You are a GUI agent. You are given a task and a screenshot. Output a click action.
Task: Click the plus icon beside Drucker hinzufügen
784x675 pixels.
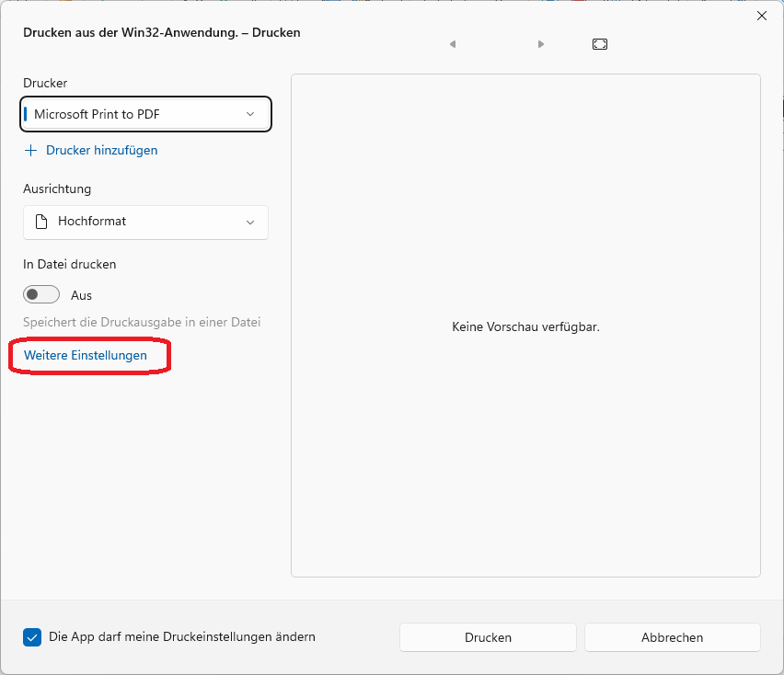(x=31, y=150)
